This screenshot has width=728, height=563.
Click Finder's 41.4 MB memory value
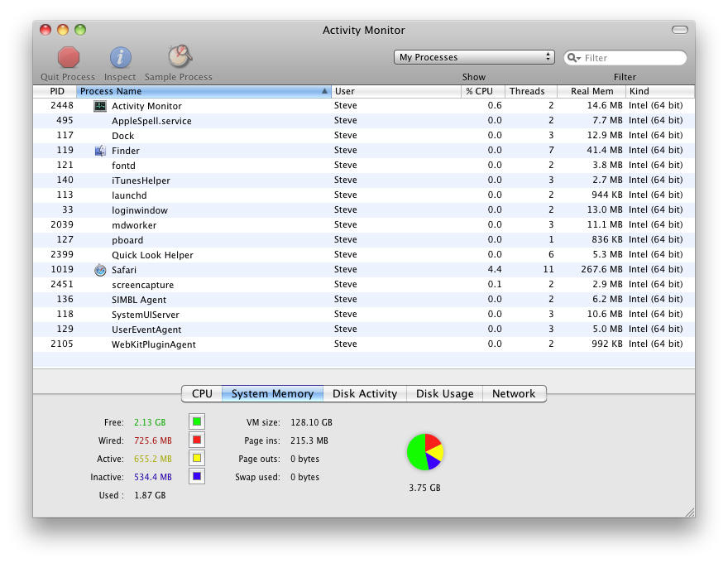(x=605, y=150)
